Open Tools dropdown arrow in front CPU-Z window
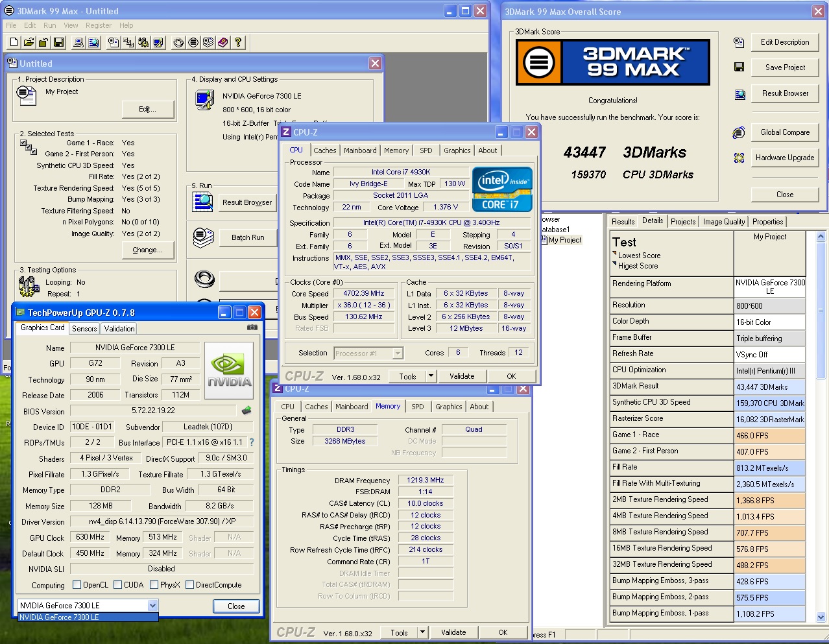 pos(431,376)
